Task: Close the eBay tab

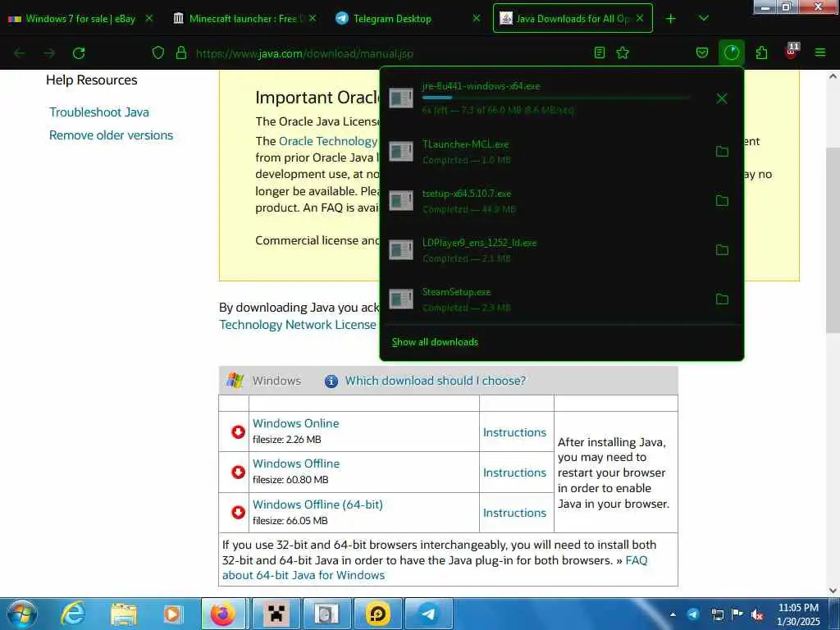Action: coord(149,18)
